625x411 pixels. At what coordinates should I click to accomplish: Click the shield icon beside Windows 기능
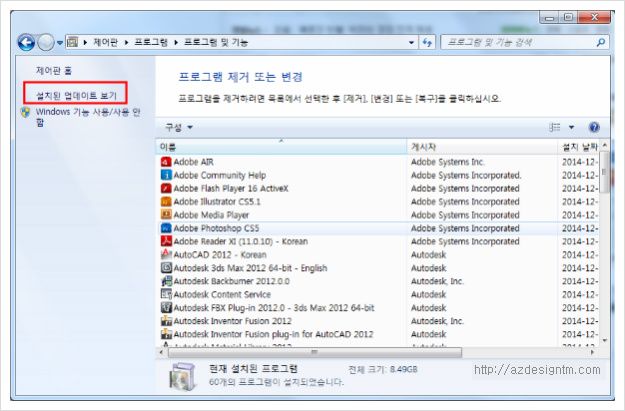[x=26, y=112]
